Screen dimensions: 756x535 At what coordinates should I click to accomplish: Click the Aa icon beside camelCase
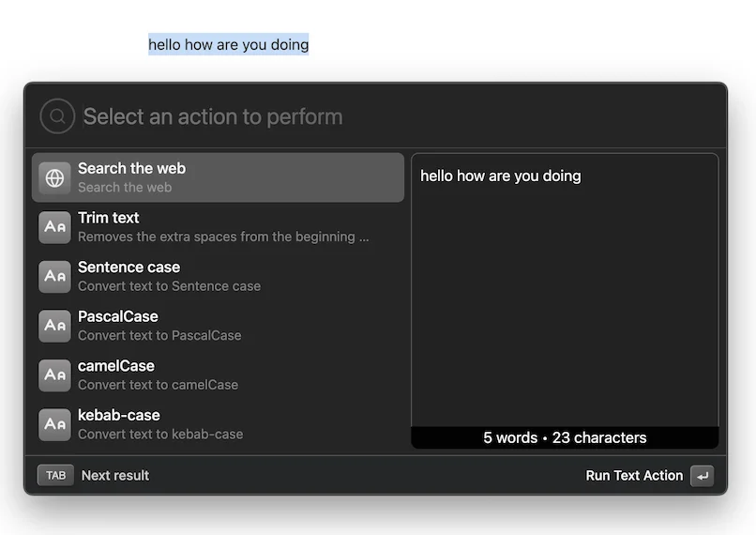click(x=54, y=375)
